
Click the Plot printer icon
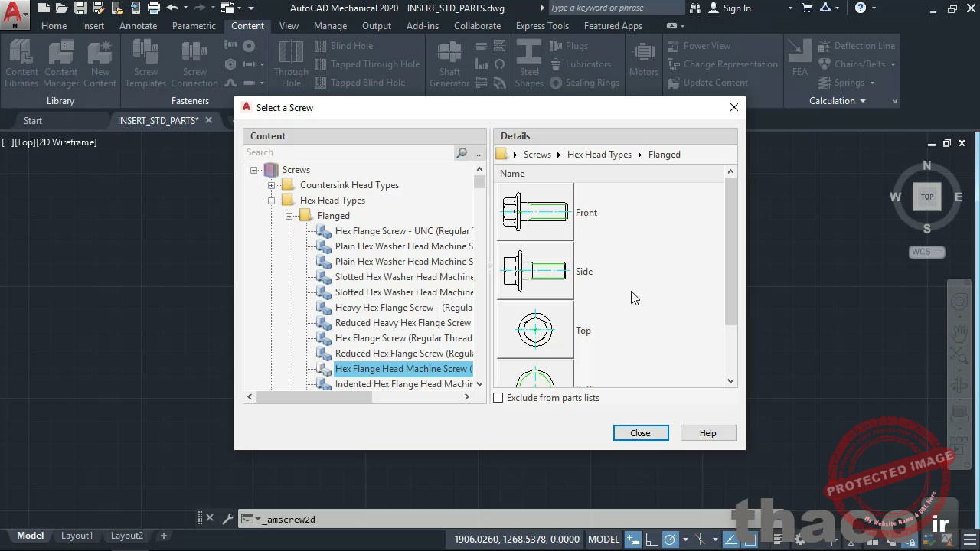[154, 8]
